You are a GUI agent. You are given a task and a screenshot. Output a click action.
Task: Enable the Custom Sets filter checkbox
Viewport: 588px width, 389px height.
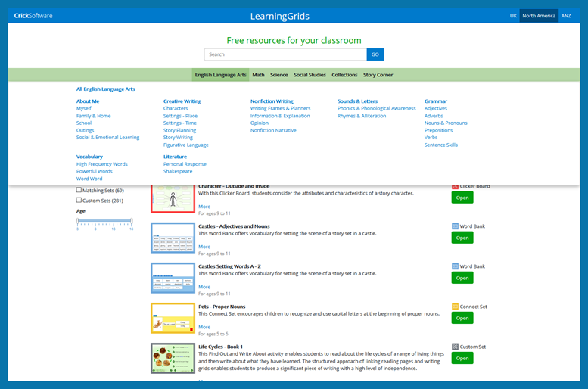(x=79, y=201)
